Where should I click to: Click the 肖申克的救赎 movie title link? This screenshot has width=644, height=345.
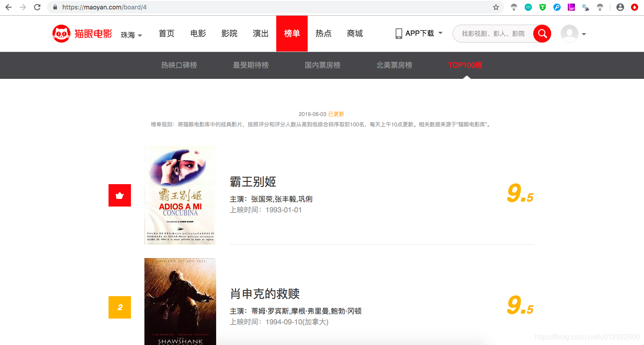coord(265,293)
